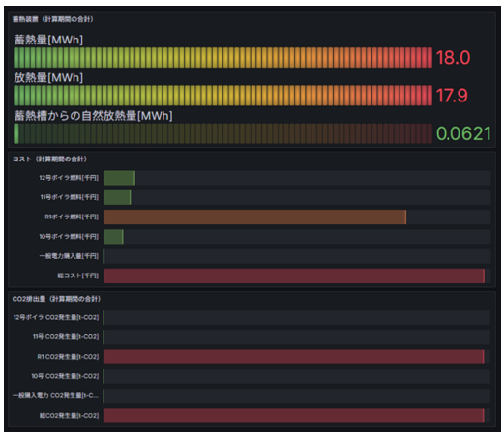Image resolution: width=504 pixels, height=434 pixels.
Task: Click the 17.9 value readout
Action: [452, 96]
